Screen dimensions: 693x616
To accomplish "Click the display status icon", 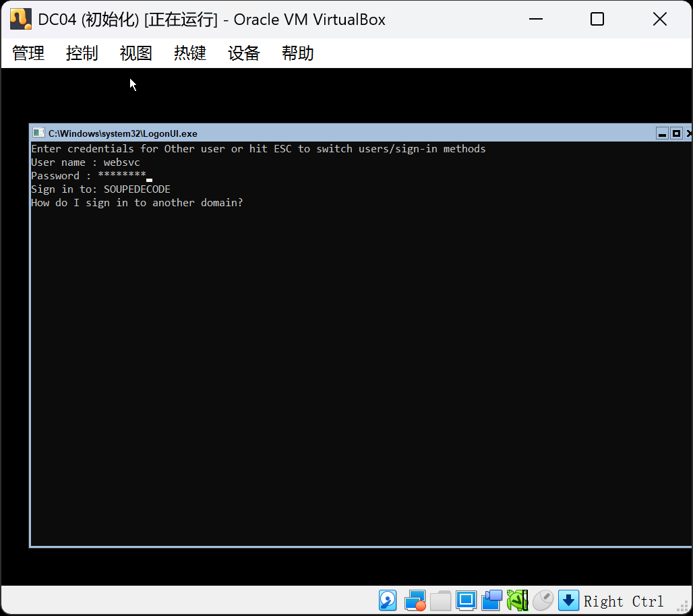I will coord(466,600).
